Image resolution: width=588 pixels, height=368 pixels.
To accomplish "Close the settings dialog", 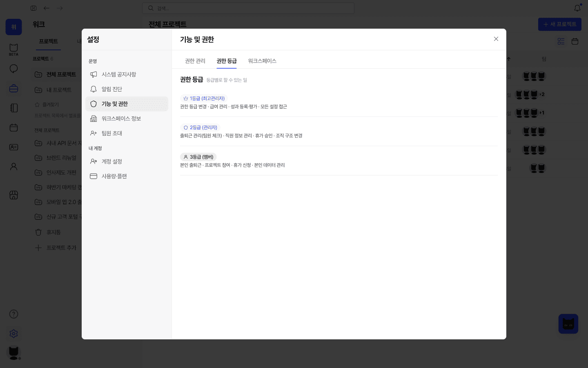I will point(496,39).
